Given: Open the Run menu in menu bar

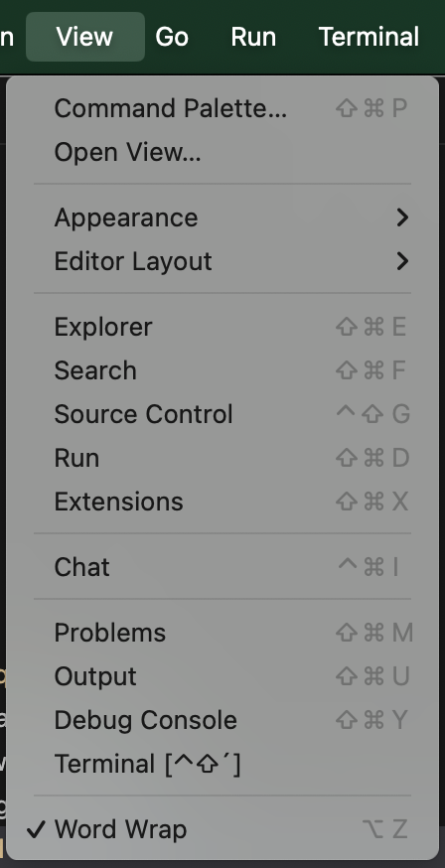Looking at the screenshot, I should 253,37.
